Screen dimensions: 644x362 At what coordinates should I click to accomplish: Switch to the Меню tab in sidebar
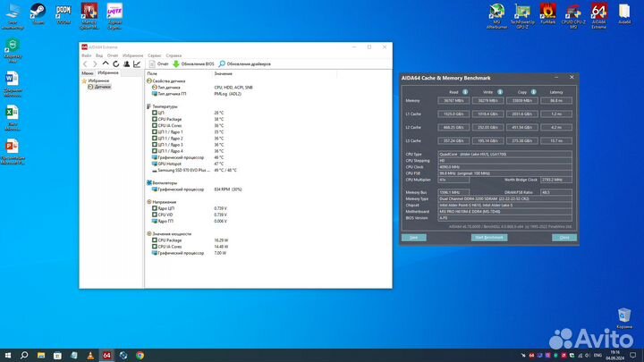click(87, 72)
